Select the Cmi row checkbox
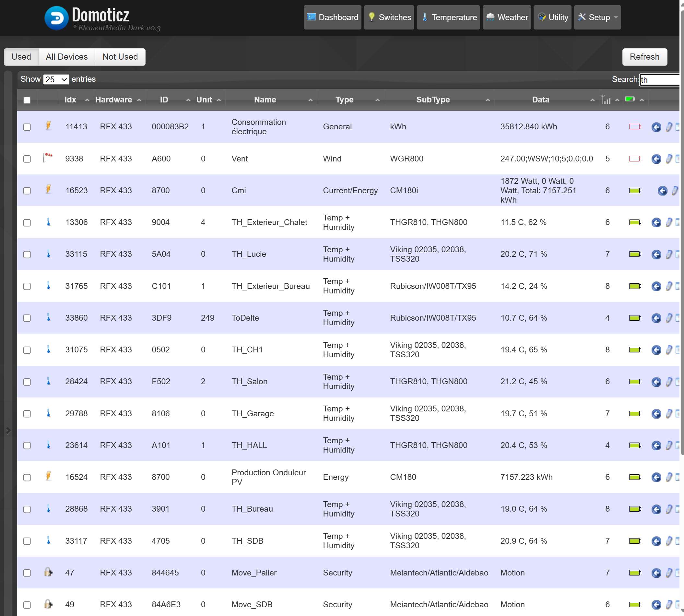684x616 pixels. coord(27,191)
